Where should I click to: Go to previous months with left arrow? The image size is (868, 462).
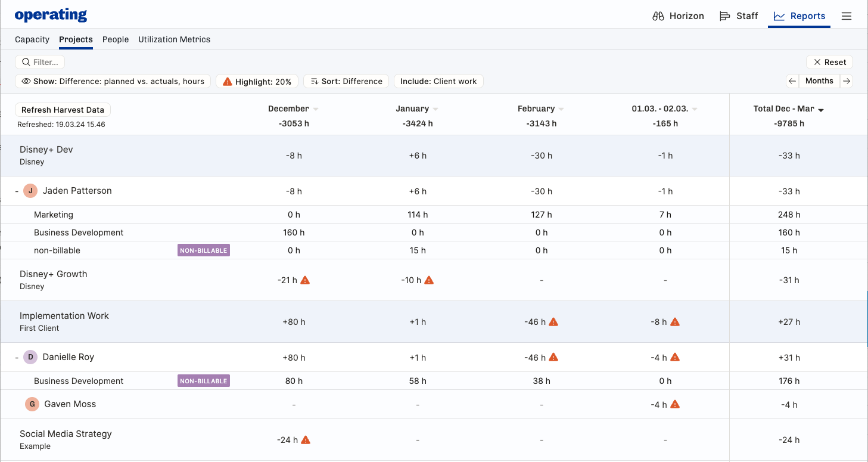pos(792,81)
